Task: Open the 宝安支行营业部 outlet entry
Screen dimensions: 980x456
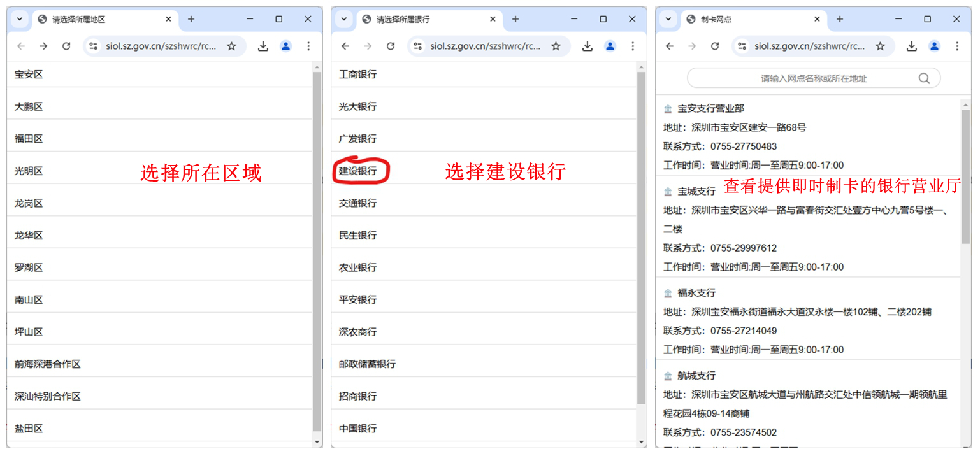Action: [x=808, y=137]
